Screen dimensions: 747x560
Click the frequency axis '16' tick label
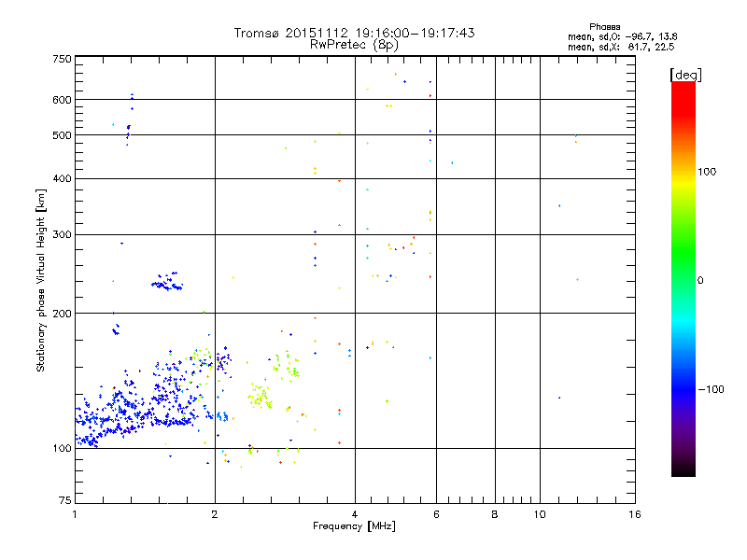pyautogui.click(x=635, y=514)
